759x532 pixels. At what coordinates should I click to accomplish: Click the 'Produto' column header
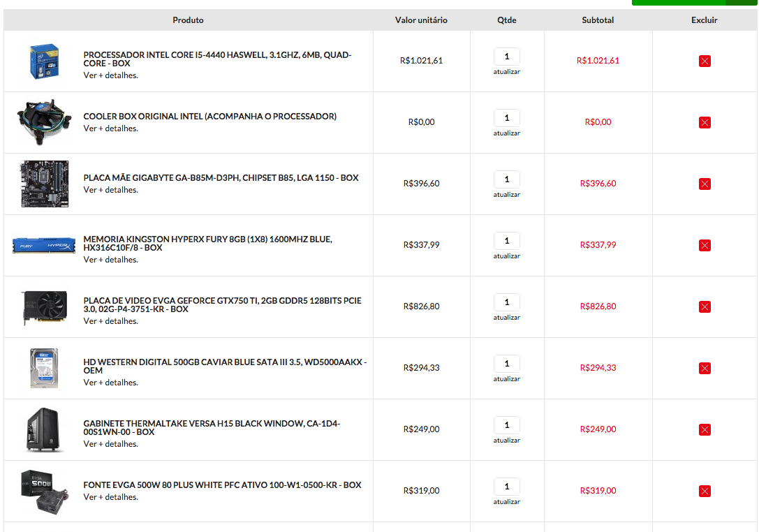click(x=189, y=20)
